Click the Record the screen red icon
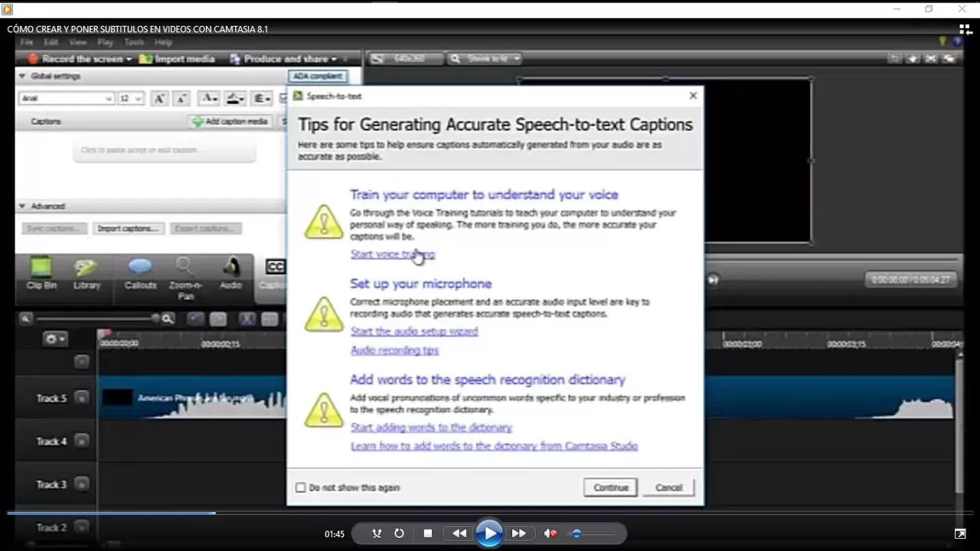The width and height of the screenshot is (980, 551). pos(32,59)
